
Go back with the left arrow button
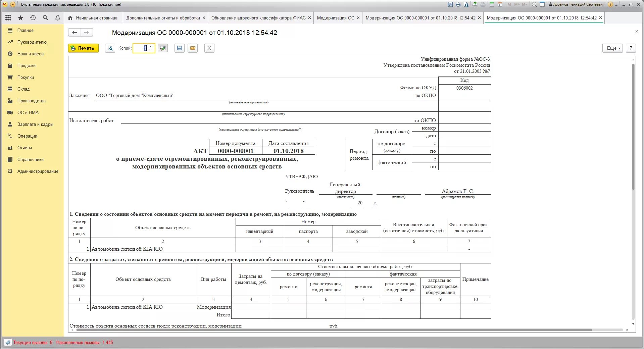pos(75,33)
